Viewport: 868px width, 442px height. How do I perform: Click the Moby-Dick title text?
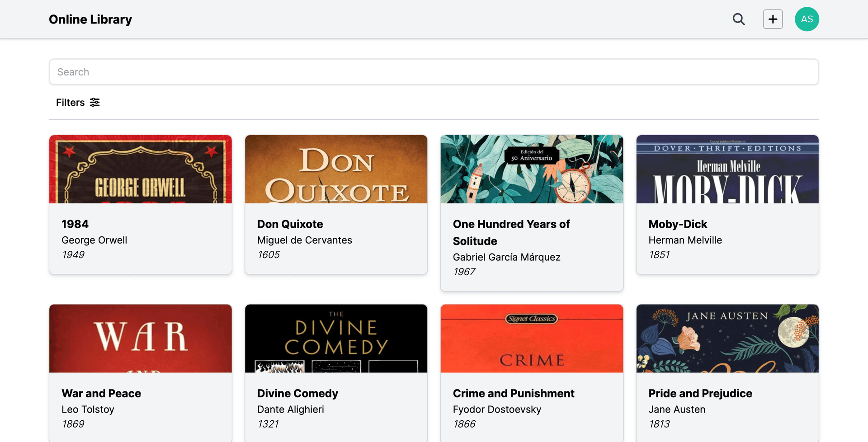point(678,224)
